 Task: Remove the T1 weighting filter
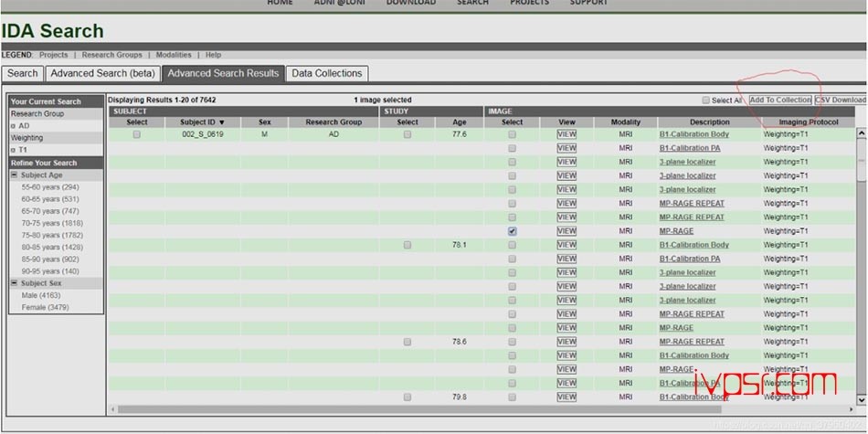tap(13, 150)
